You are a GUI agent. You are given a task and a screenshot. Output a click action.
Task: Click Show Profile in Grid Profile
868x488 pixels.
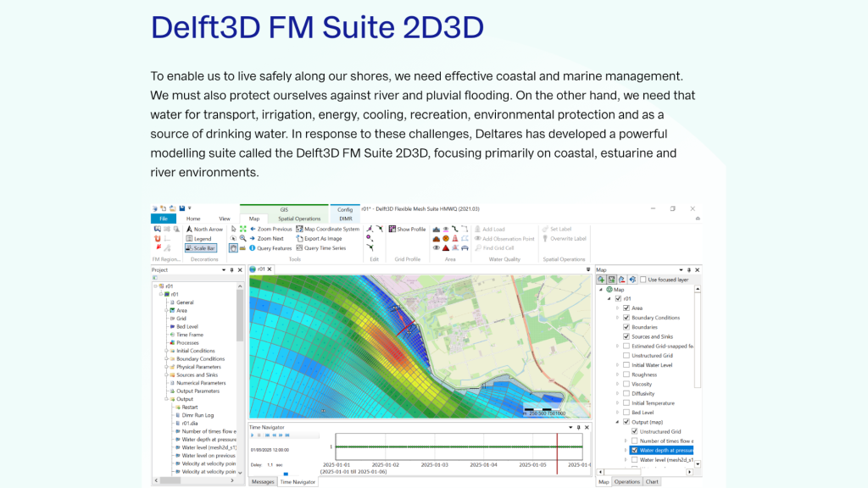tap(408, 229)
